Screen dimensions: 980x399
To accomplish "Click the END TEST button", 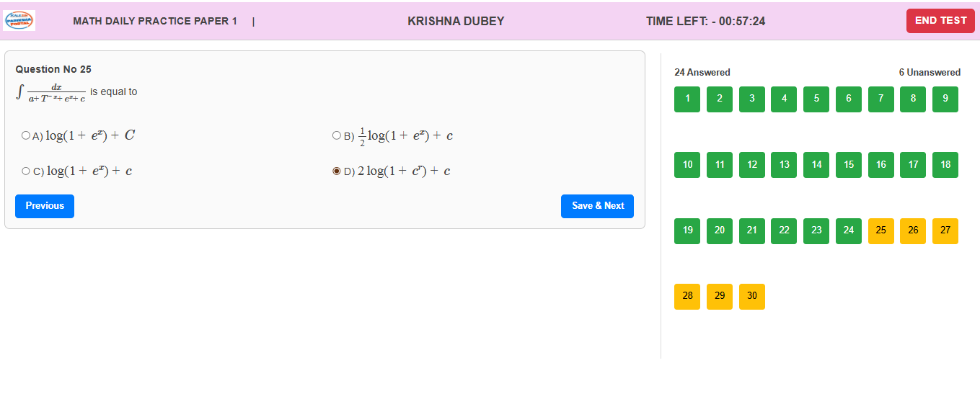I will (940, 21).
